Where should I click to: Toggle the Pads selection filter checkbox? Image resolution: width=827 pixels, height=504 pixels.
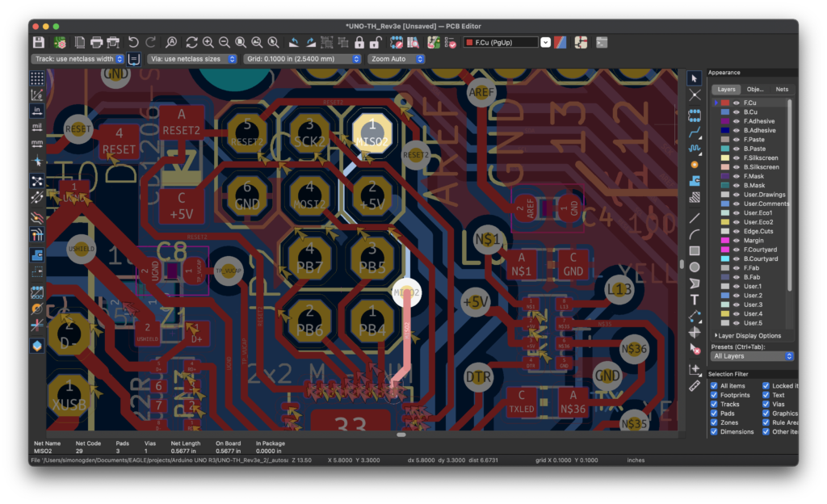(714, 414)
